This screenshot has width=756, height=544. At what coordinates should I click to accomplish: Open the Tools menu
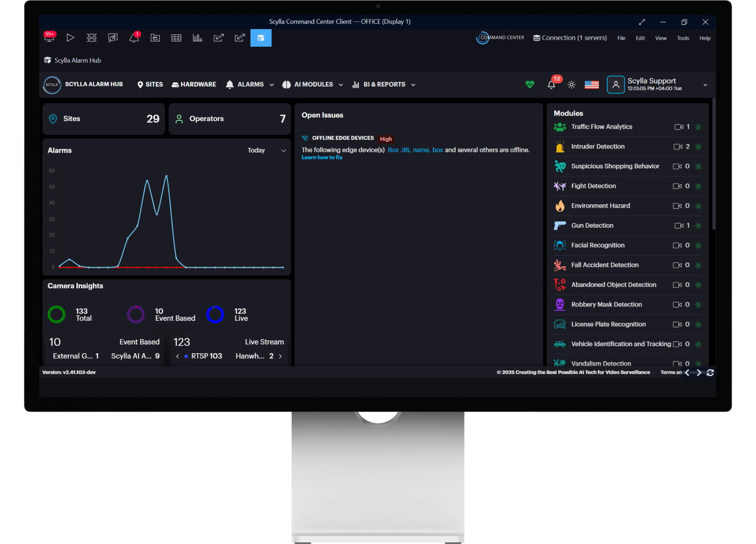[683, 38]
